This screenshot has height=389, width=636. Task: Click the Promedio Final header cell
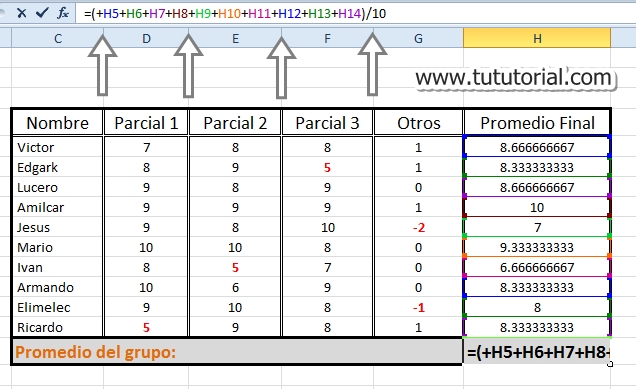[x=537, y=123]
